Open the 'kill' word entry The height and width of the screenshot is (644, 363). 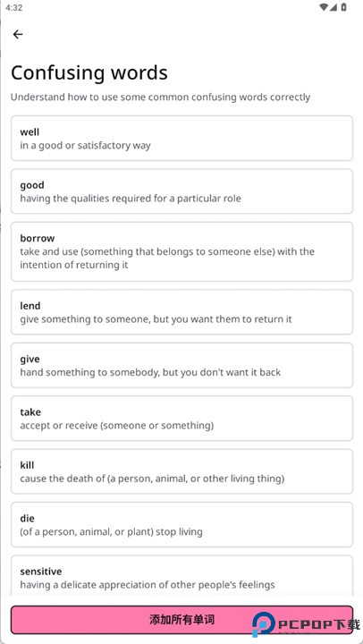click(x=181, y=471)
